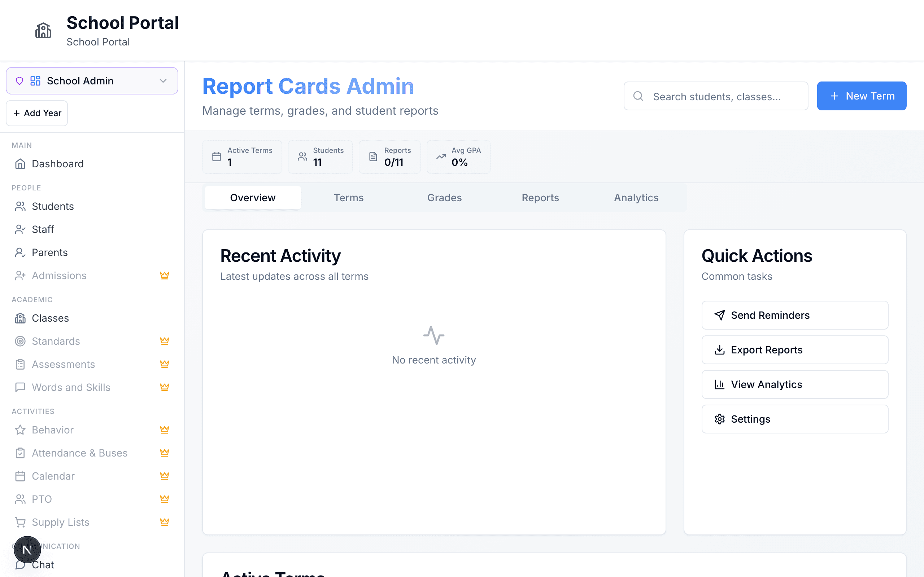Viewport: 924px width, 577px height.
Task: Click the download icon on Export Reports
Action: pyautogui.click(x=719, y=350)
